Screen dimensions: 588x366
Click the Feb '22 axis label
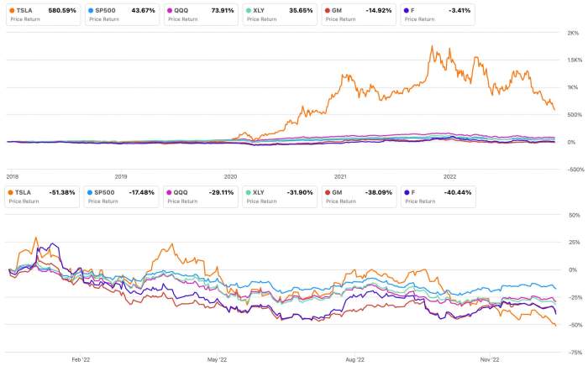point(81,359)
